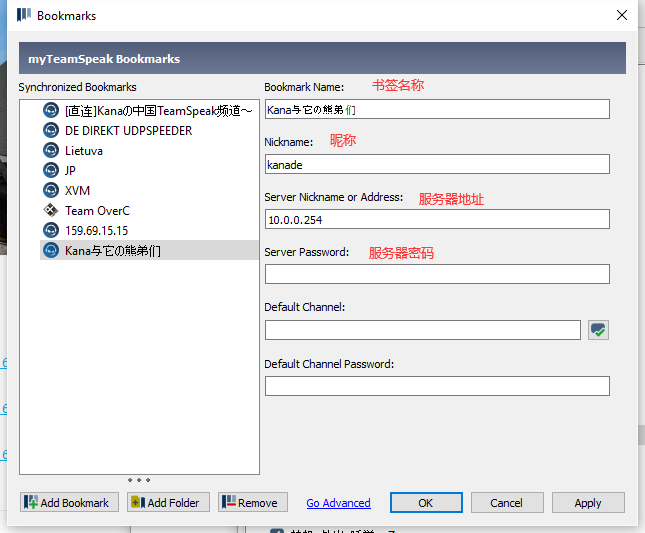Click the server icon beside XVM
Viewport: 645px width, 533px height.
pyautogui.click(x=51, y=190)
